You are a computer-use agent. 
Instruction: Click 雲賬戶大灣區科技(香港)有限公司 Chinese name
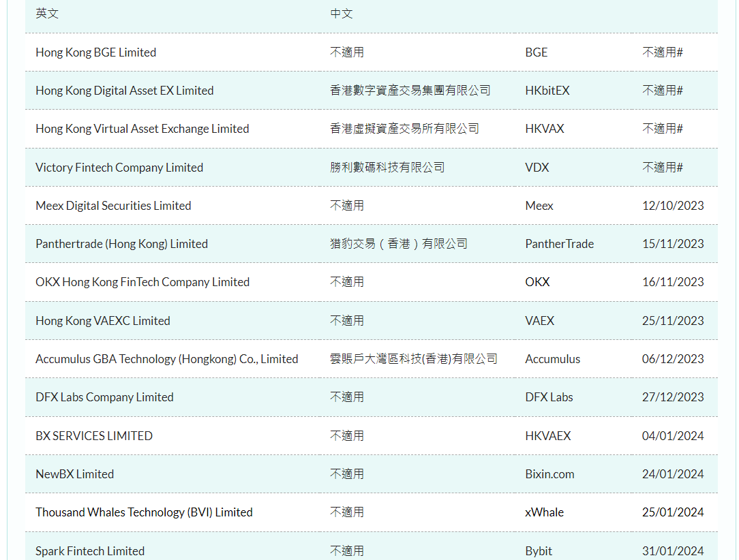pyautogui.click(x=414, y=359)
